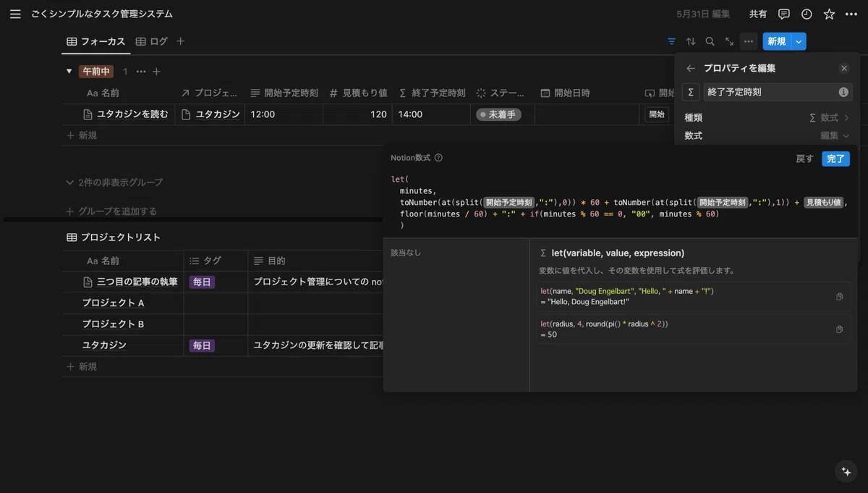The height and width of the screenshot is (493, 868).
Task: Collapse the 午前中 group triangle
Action: click(69, 72)
